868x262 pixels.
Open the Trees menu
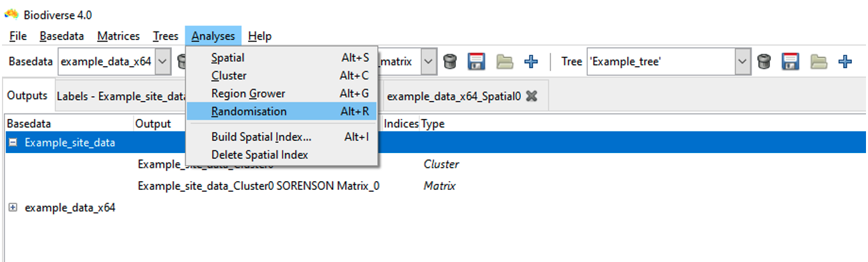click(165, 36)
